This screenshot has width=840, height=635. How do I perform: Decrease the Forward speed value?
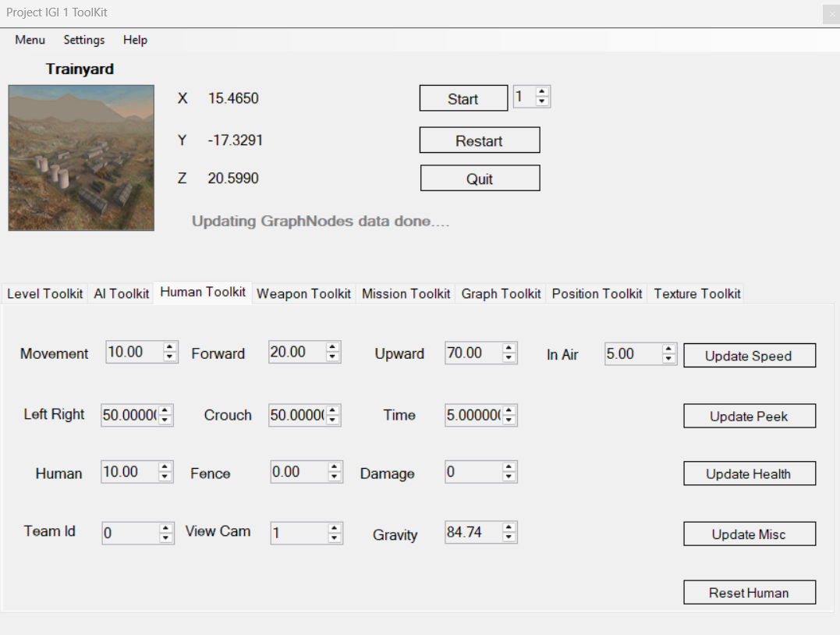[333, 357]
